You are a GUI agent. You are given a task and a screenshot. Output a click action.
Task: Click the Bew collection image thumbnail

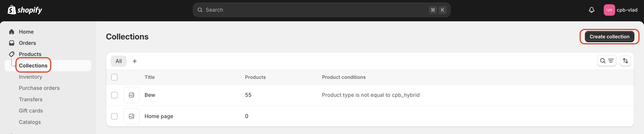132,95
